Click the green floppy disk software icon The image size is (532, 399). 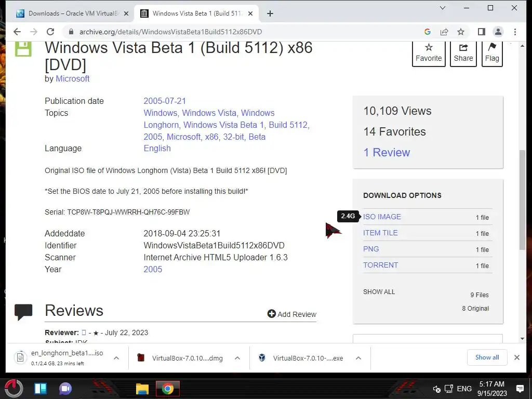[23, 49]
